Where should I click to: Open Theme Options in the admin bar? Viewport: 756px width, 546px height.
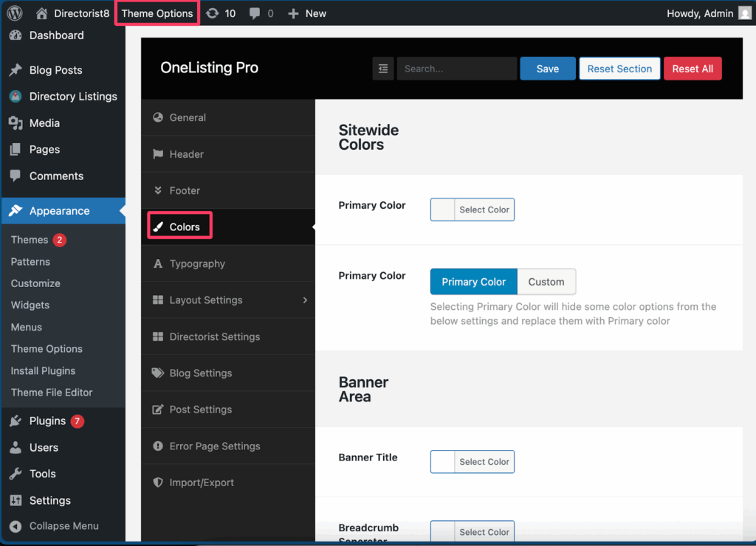point(157,13)
